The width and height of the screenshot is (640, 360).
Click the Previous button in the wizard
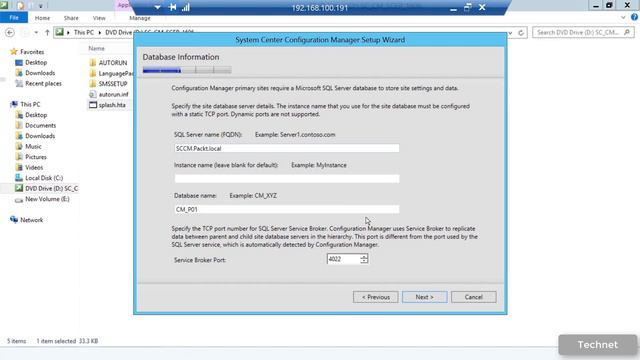pyautogui.click(x=376, y=297)
